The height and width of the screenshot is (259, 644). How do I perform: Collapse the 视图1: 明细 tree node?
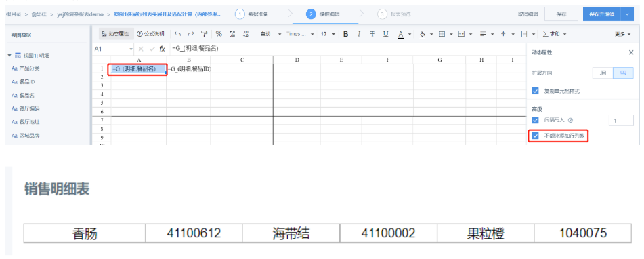point(9,55)
